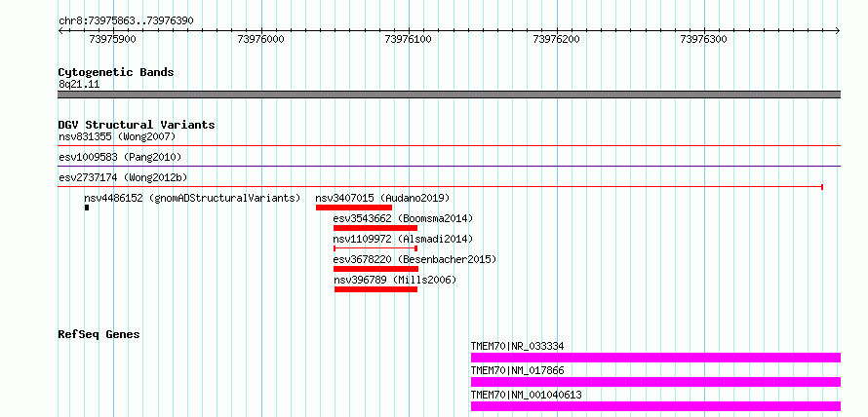Click the 73976300 ruler position

703,40
